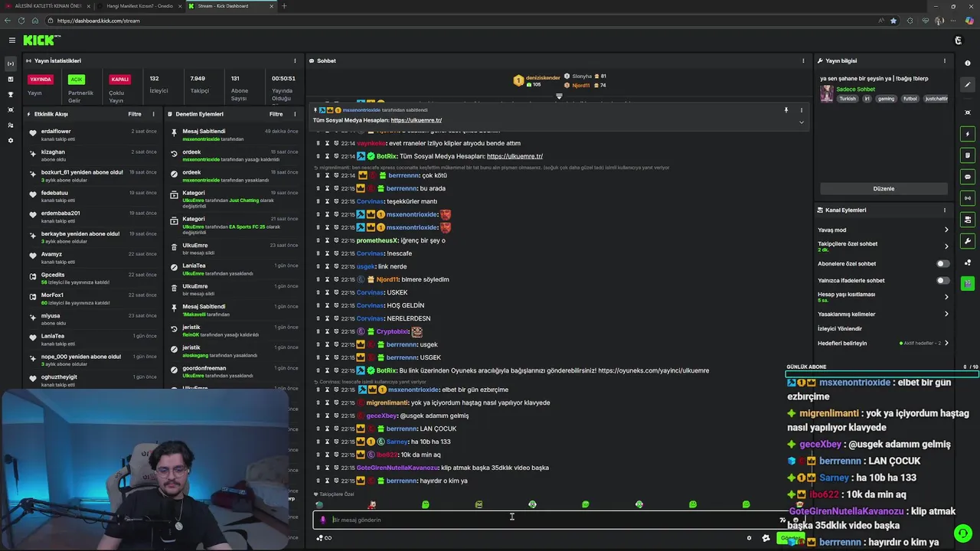Click the purple microphone icon in message box
This screenshot has height=551, width=980.
[x=322, y=520]
